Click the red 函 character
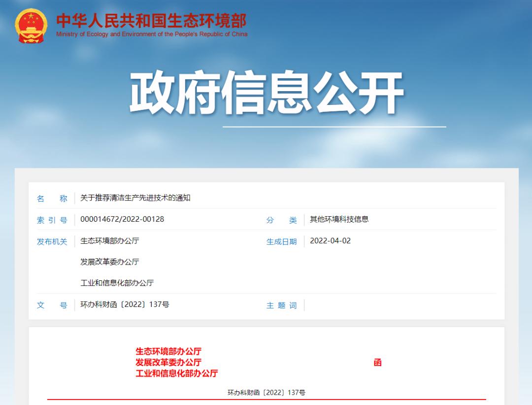This screenshot has width=532, height=405. click(378, 363)
